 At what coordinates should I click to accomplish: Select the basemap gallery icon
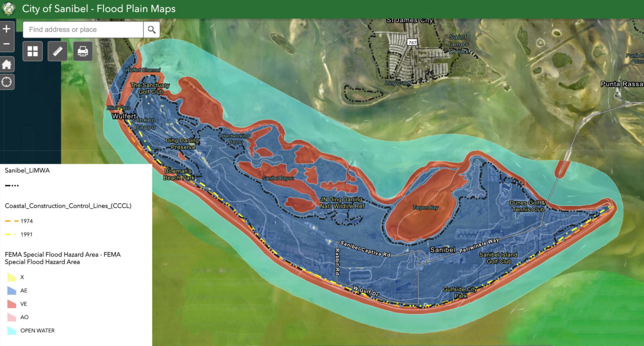[x=32, y=51]
